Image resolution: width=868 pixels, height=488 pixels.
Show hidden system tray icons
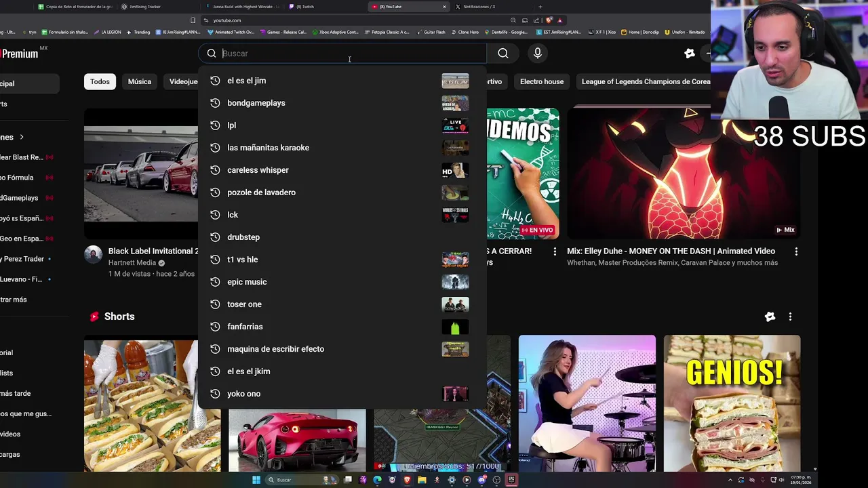(730, 480)
